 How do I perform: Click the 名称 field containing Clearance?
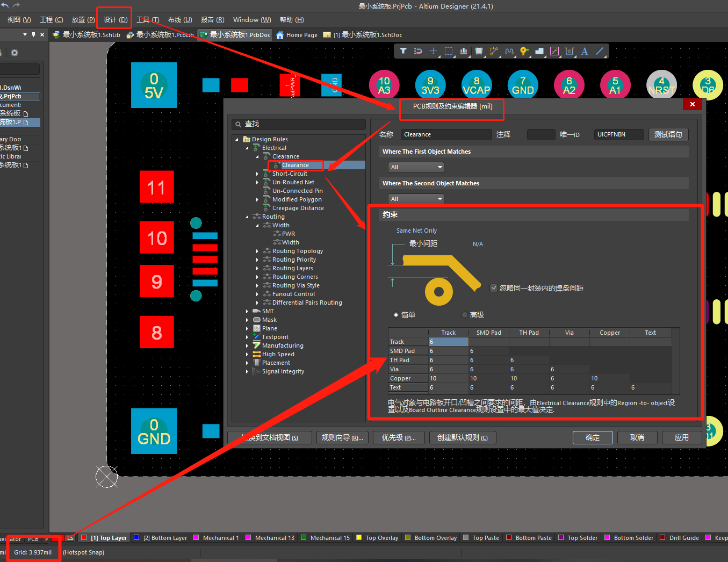[x=446, y=134]
